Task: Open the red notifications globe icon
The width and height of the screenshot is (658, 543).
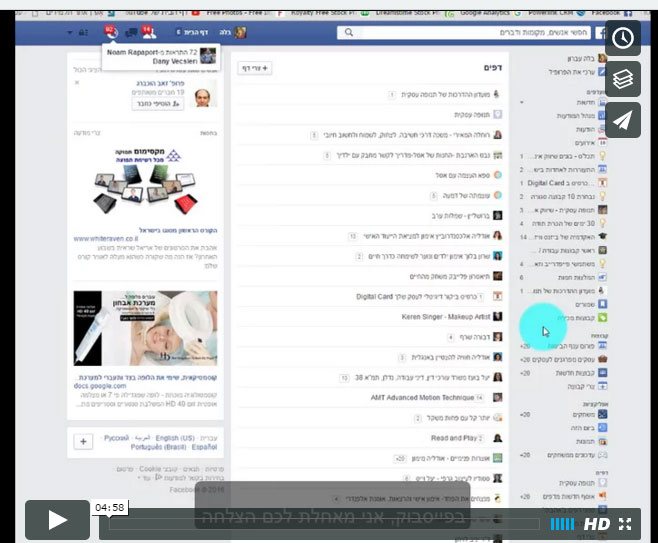Action: pyautogui.click(x=109, y=32)
